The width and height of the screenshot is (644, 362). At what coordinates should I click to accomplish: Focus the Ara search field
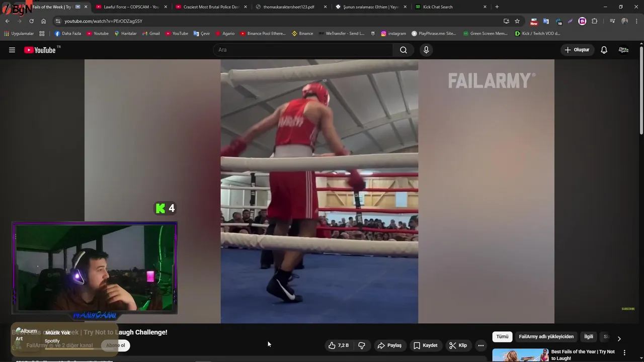pyautogui.click(x=303, y=50)
